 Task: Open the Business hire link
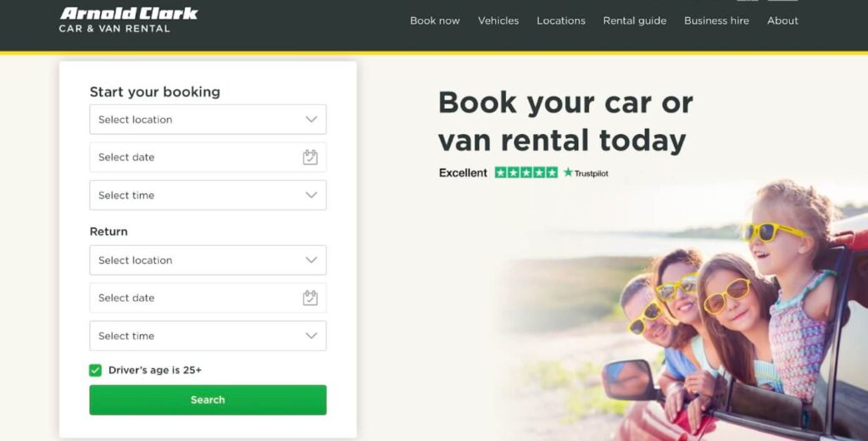(x=716, y=20)
